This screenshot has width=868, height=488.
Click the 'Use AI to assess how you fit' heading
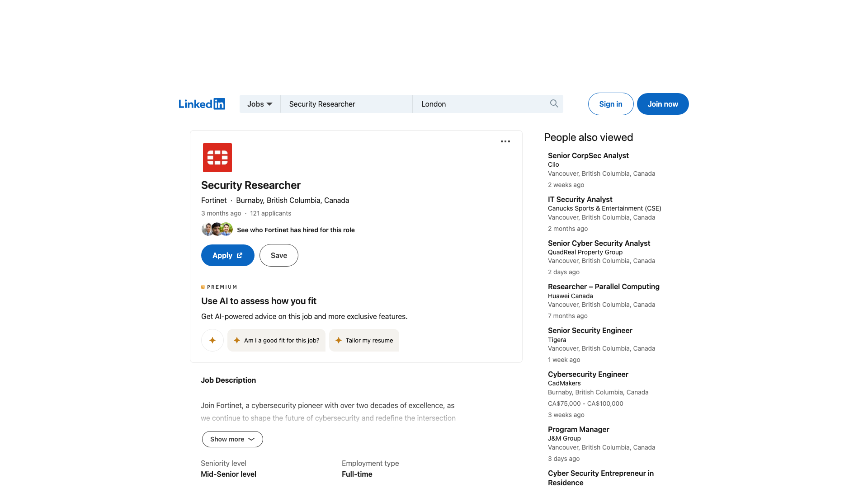pos(259,301)
